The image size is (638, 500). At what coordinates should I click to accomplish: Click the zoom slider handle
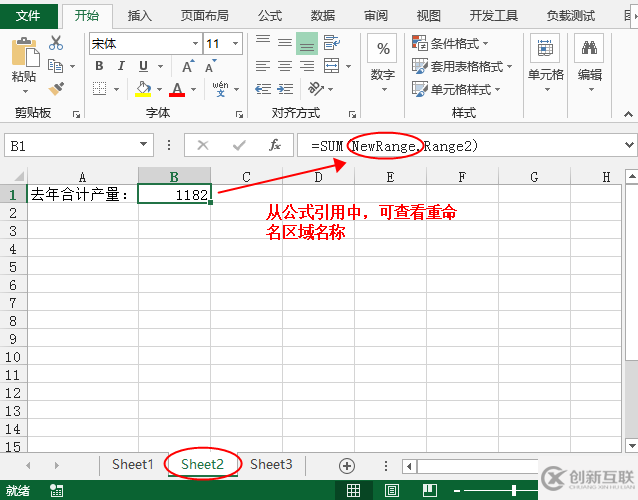[x=514, y=490]
